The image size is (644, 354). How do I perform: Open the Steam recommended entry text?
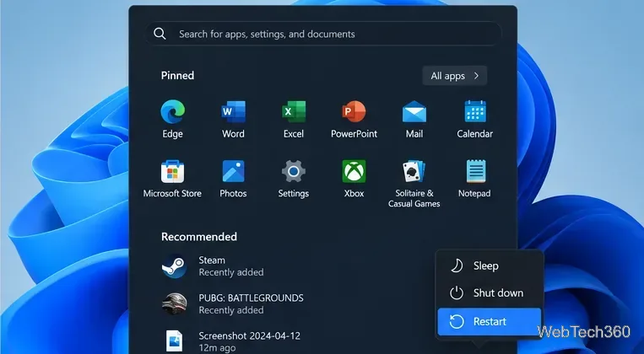click(x=212, y=260)
